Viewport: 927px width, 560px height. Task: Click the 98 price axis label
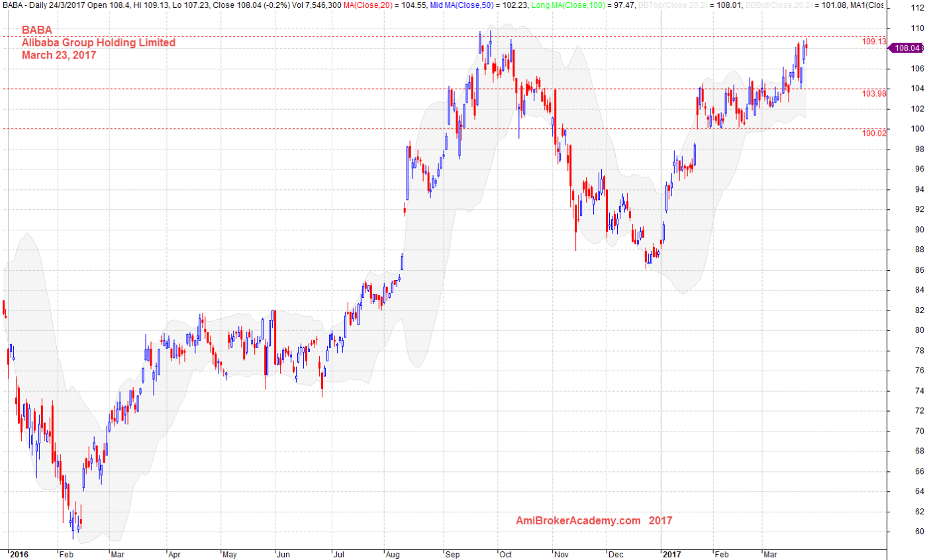click(x=920, y=150)
